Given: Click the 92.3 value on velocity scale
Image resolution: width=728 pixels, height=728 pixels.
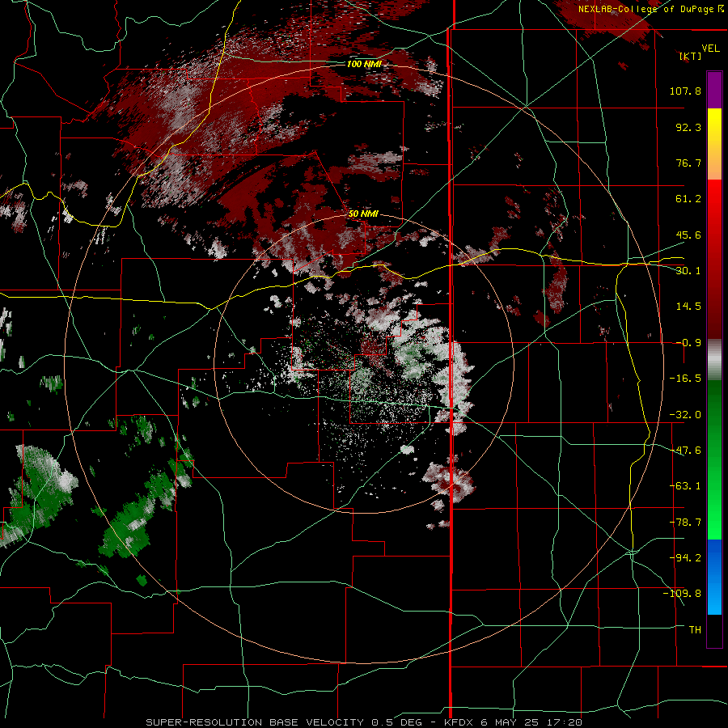Looking at the screenshot, I should [x=688, y=127].
